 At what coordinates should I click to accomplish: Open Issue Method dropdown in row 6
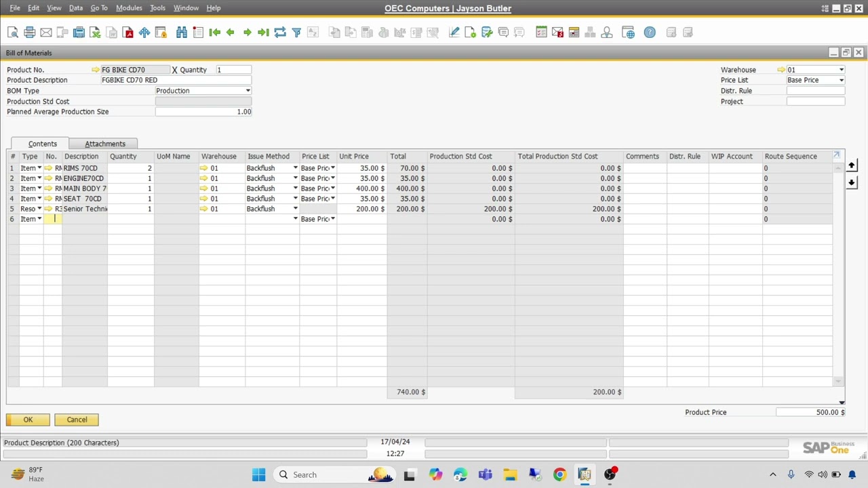click(x=296, y=219)
